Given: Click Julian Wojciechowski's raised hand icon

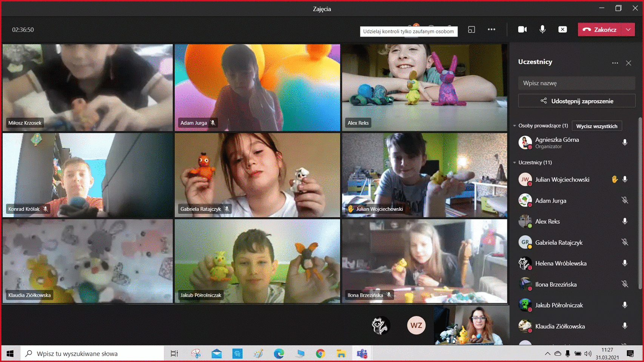Looking at the screenshot, I should [x=615, y=179].
